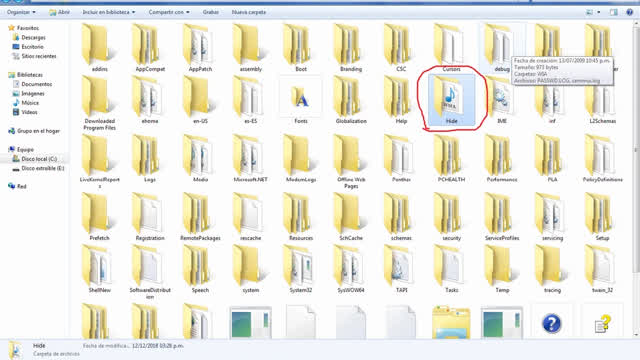Open the Organizar dropdown menu
This screenshot has height=360, width=640.
point(21,12)
